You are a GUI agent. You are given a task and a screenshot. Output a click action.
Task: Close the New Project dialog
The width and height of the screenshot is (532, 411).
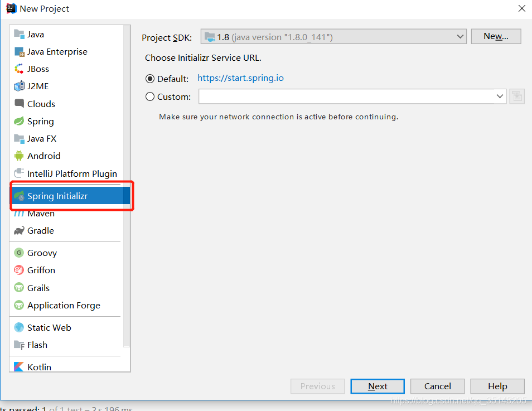pos(522,8)
